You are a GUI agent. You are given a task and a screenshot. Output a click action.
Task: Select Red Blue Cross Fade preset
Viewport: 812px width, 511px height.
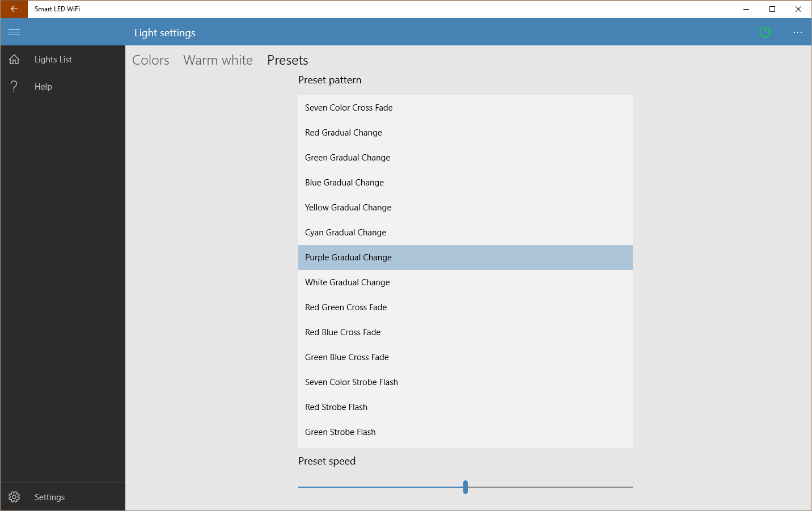[x=466, y=332]
